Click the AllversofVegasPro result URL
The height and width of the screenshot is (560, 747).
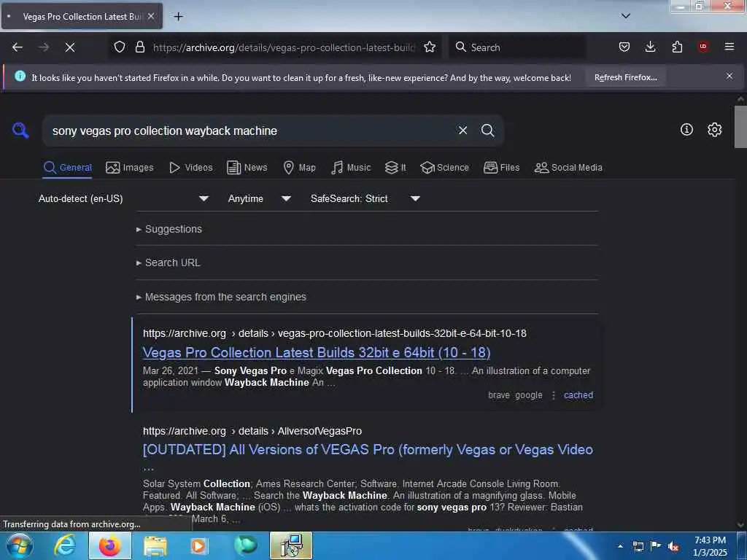pyautogui.click(x=252, y=432)
